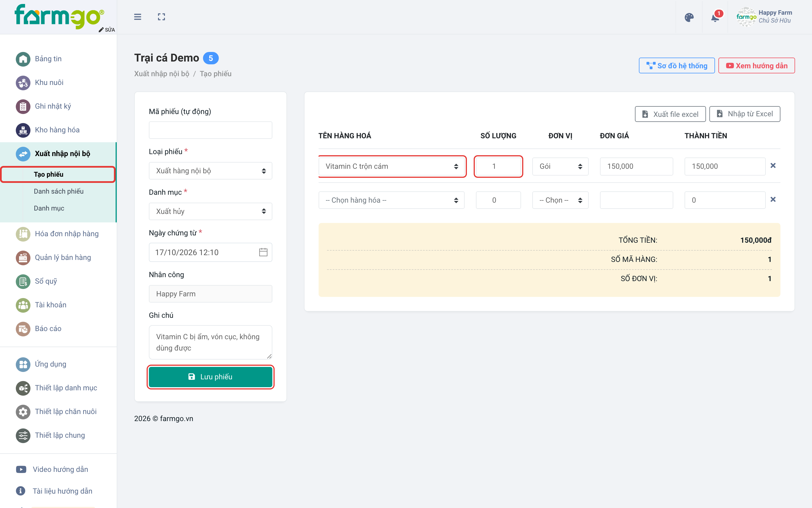Open the theme color palette icon
This screenshot has width=812, height=508.
click(689, 17)
